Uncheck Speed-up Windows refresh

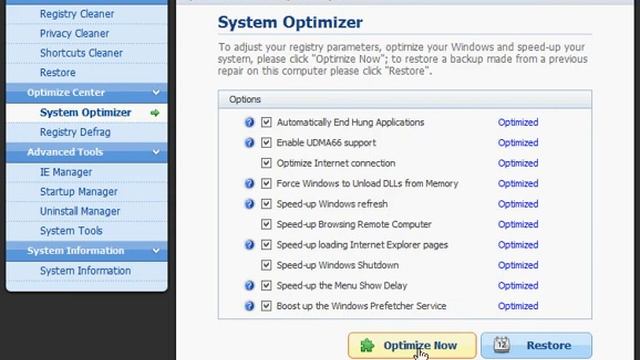click(266, 204)
